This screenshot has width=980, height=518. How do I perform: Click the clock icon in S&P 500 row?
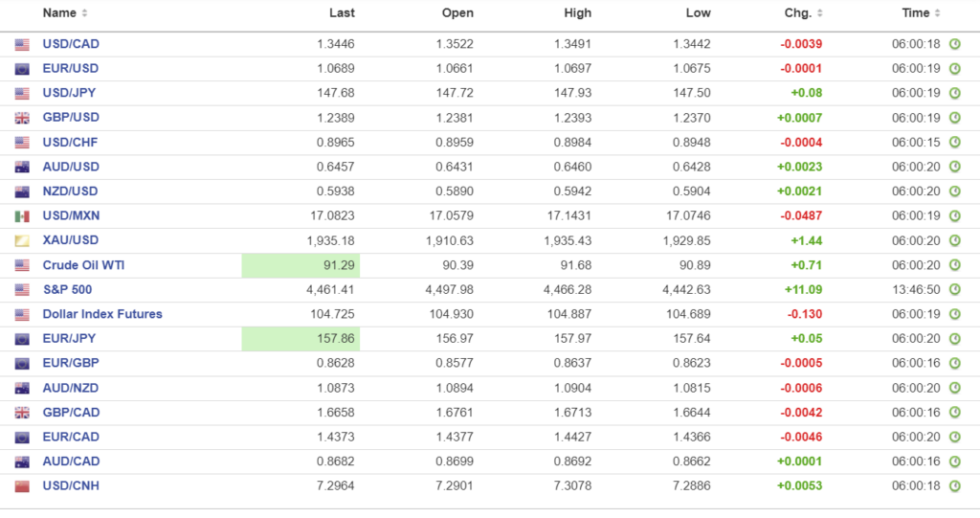pyautogui.click(x=954, y=290)
